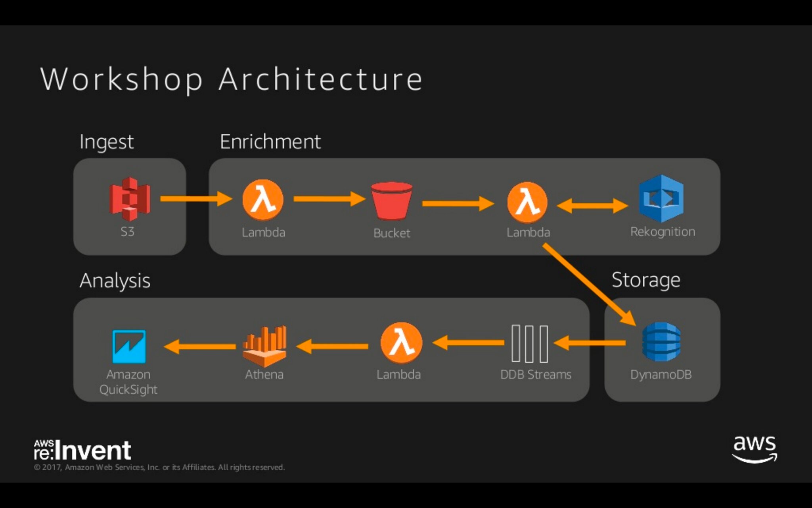The image size is (812, 508).
Task: Click the blue Rekognition icon
Action: [661, 198]
